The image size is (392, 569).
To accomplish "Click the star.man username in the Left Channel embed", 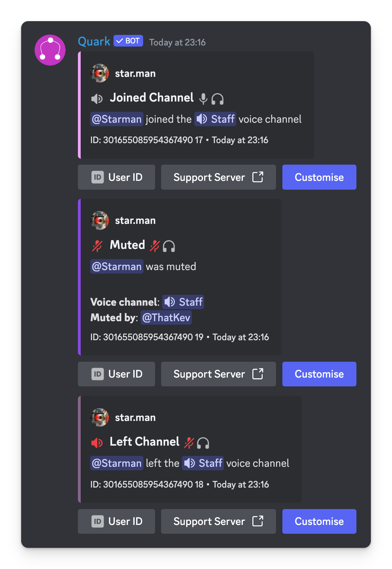I will point(135,417).
